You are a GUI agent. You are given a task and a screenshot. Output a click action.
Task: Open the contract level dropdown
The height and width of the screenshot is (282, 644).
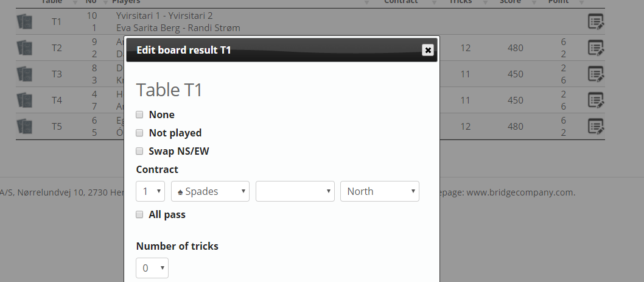click(150, 191)
